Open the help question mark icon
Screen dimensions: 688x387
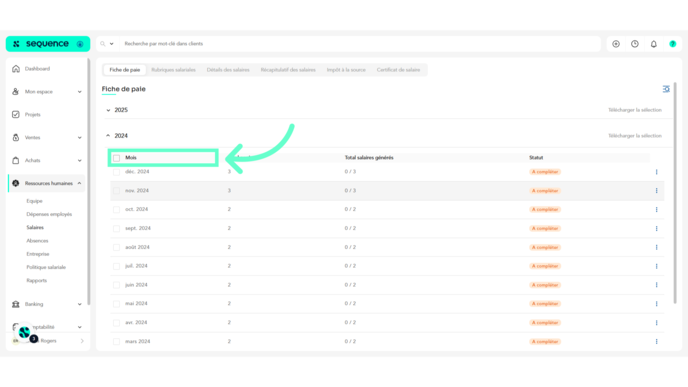tap(673, 44)
